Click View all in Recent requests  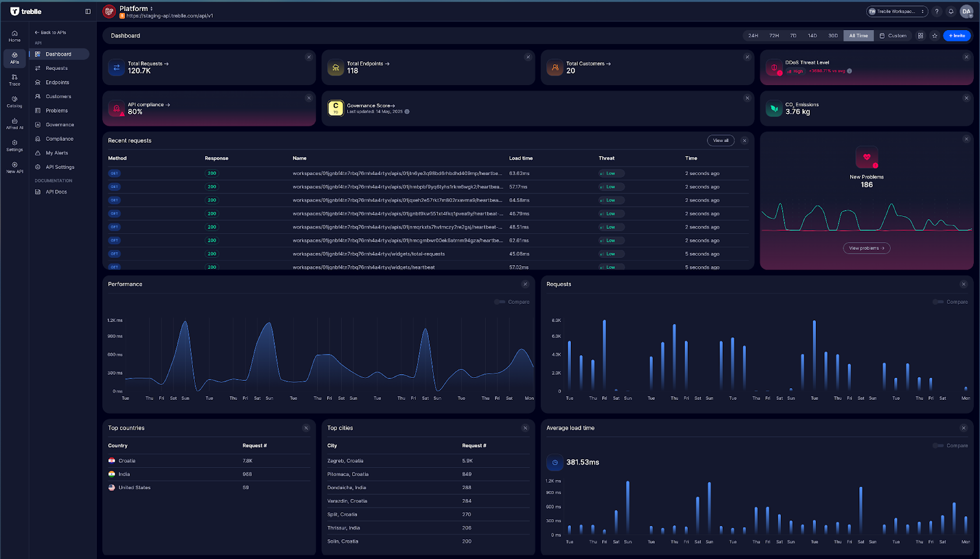coord(720,141)
